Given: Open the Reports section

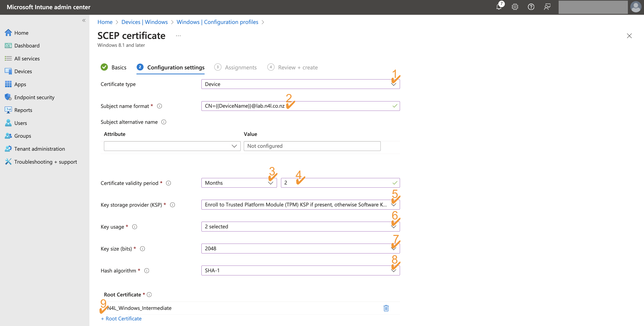Looking at the screenshot, I should 23,110.
